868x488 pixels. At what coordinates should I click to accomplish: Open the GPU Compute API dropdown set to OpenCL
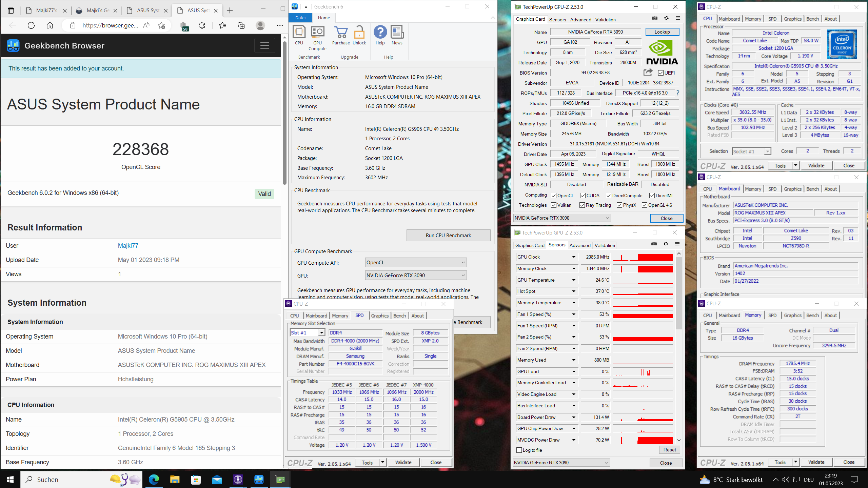click(416, 262)
